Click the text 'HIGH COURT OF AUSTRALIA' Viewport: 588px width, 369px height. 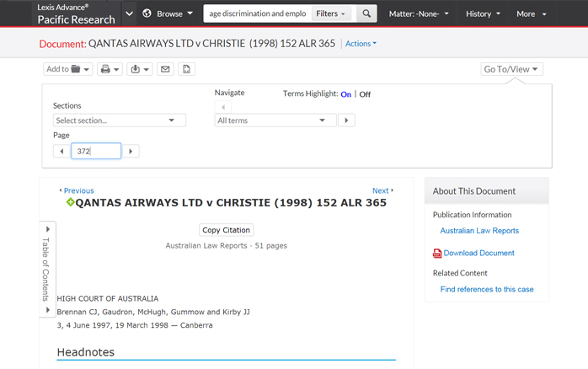(108, 298)
